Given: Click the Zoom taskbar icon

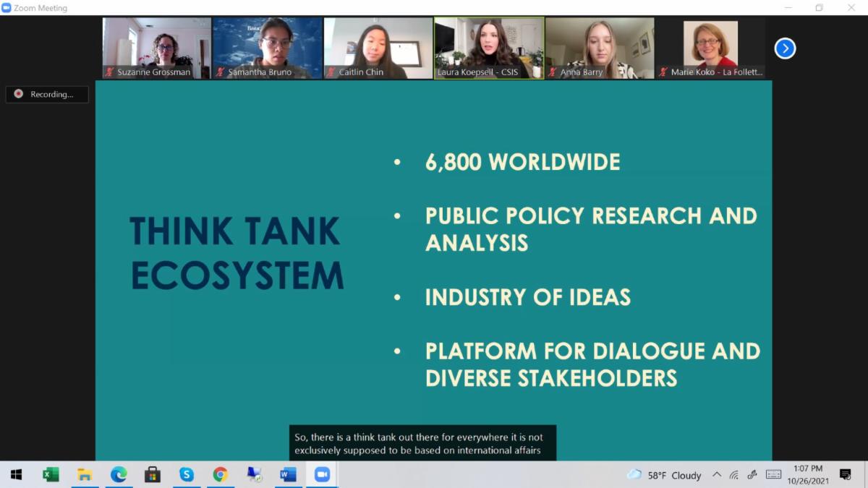Looking at the screenshot, I should [322, 475].
